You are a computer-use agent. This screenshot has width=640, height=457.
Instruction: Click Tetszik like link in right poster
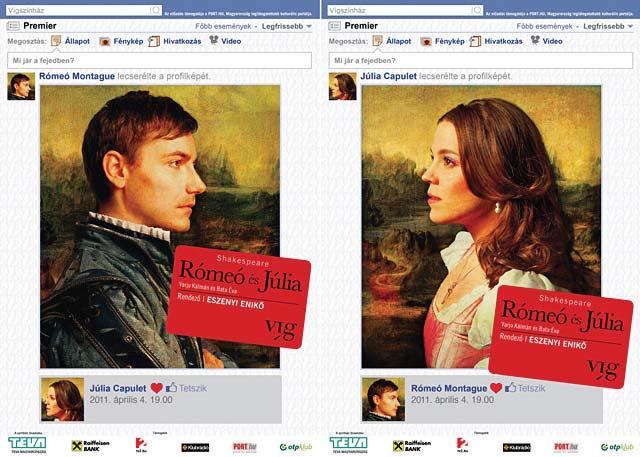(x=531, y=388)
